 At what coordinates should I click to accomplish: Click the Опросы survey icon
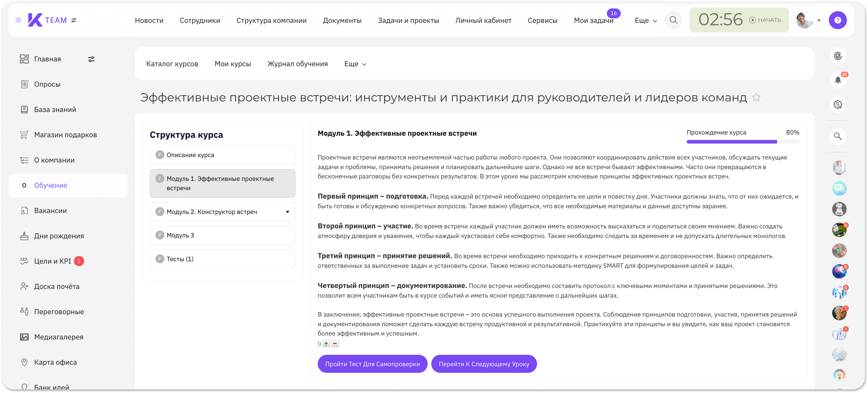coord(24,84)
